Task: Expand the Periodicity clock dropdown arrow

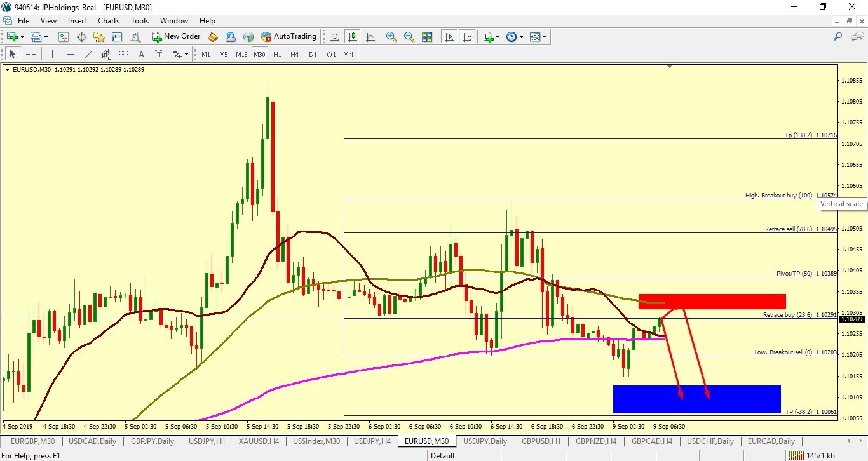Action: [522, 37]
